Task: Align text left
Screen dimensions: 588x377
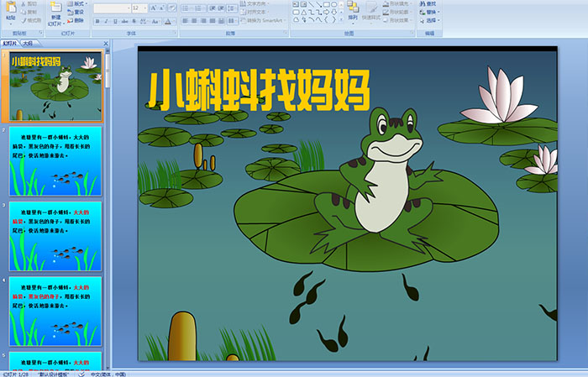Action: pos(186,21)
